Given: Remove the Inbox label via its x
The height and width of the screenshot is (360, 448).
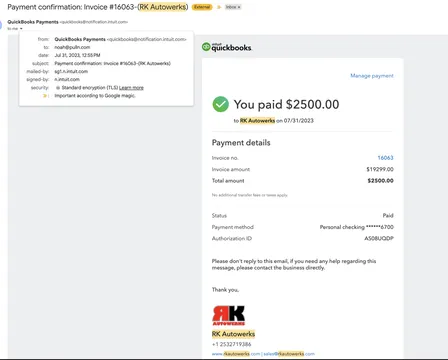Looking at the screenshot, I should click(x=239, y=7).
